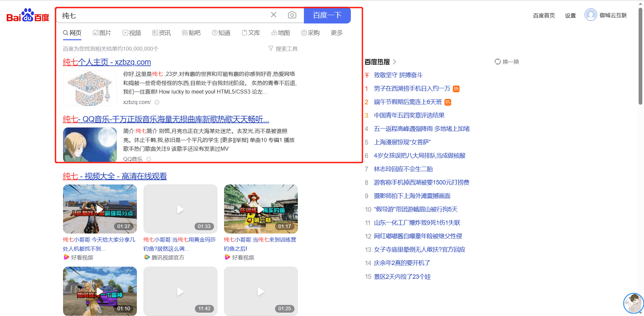Click the filter icon for 搜索工具
This screenshot has height=316, width=644.
(x=271, y=49)
